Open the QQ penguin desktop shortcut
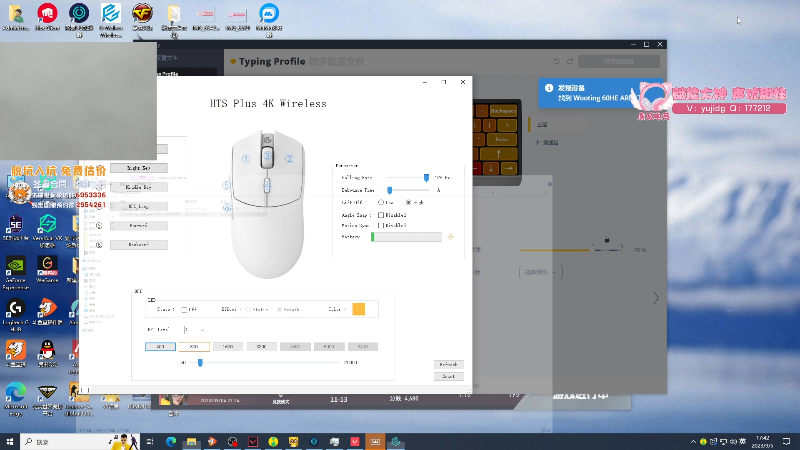 [47, 354]
